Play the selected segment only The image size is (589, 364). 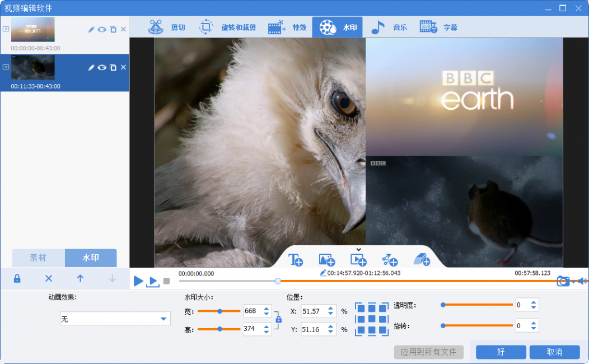(152, 281)
